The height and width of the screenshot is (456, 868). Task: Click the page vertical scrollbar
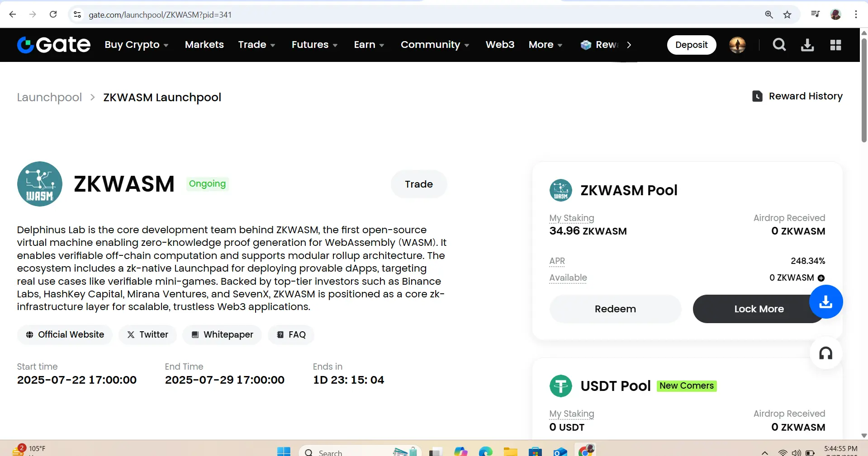point(864,90)
